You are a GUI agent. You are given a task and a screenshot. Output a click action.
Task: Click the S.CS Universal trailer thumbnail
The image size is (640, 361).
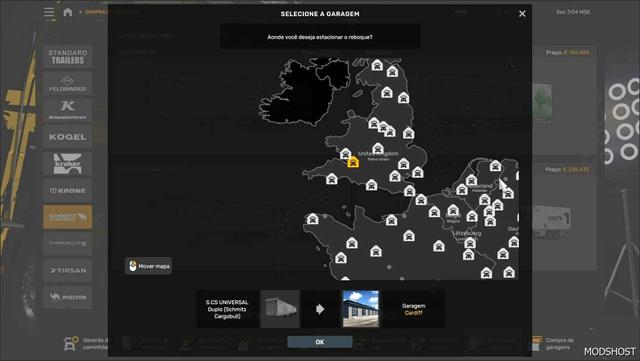tap(280, 309)
